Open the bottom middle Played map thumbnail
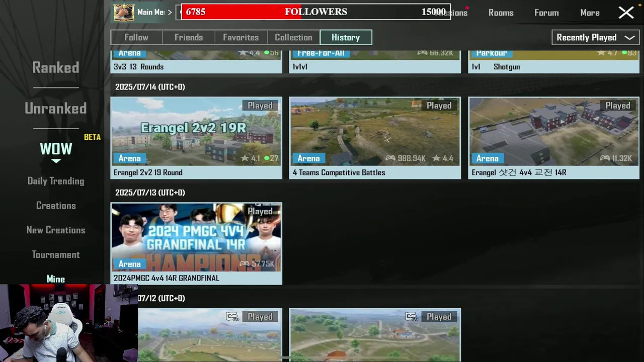Viewport: 644px width, 362px height. 375,335
